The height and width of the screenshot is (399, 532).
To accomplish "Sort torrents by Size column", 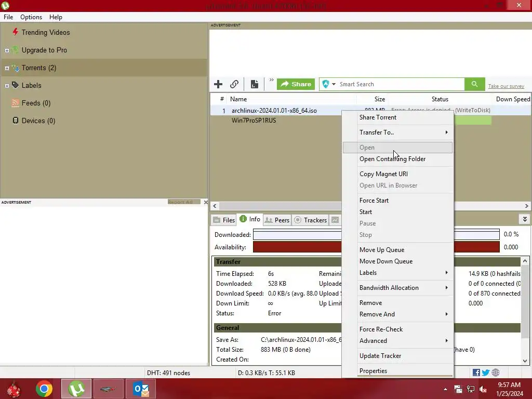I will [372, 99].
